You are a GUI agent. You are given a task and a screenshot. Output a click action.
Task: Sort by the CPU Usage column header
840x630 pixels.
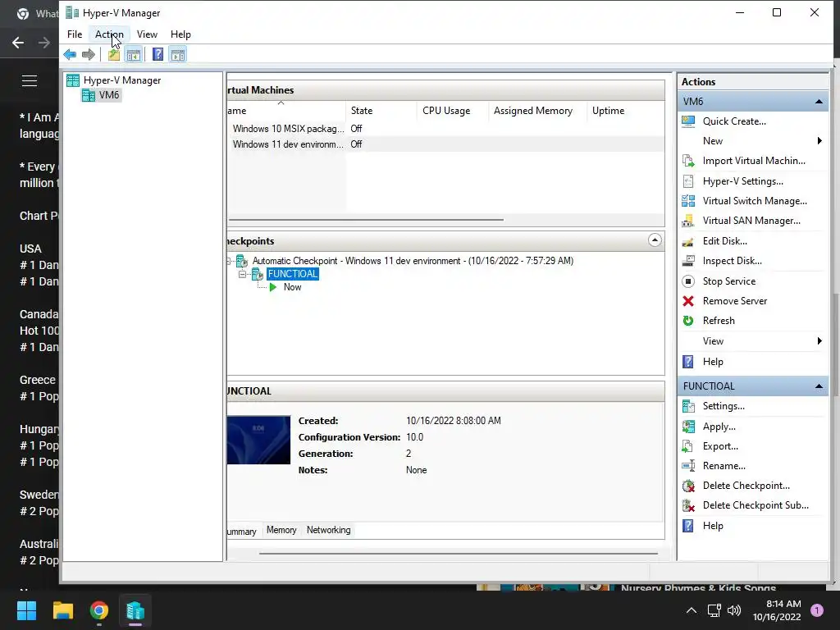(452, 111)
